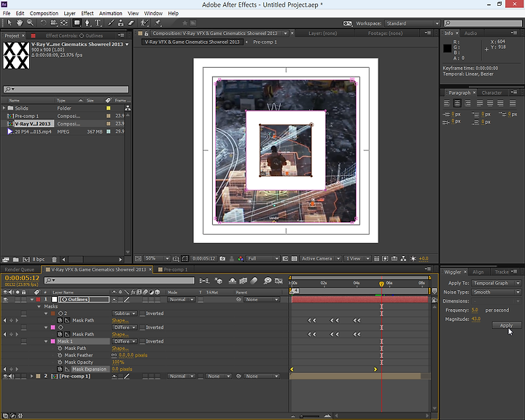The image size is (525, 420).
Task: Open composition flowchart icon in viewer bar
Action: (403, 259)
